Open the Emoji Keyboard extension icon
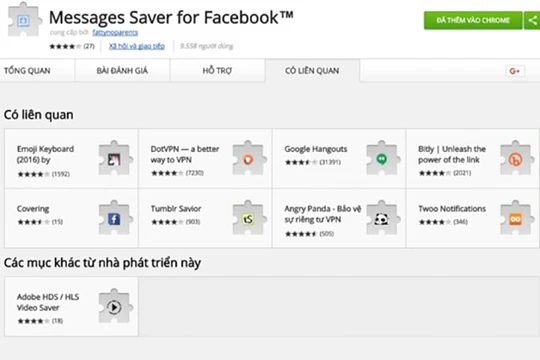 (115, 158)
